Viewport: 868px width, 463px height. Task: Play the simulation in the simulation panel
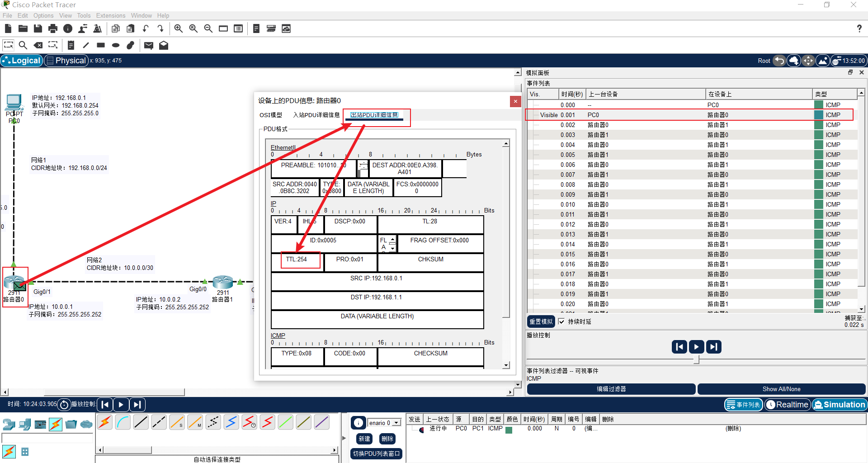[696, 347]
